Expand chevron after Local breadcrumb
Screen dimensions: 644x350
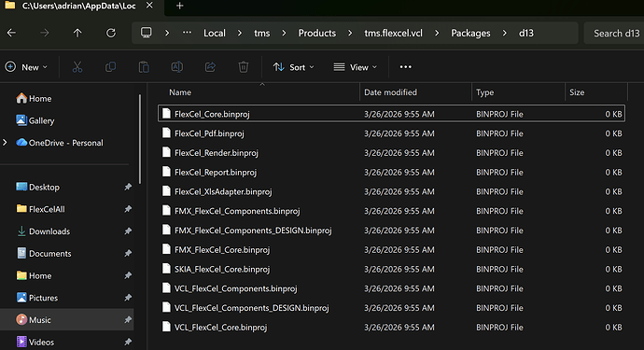[240, 33]
